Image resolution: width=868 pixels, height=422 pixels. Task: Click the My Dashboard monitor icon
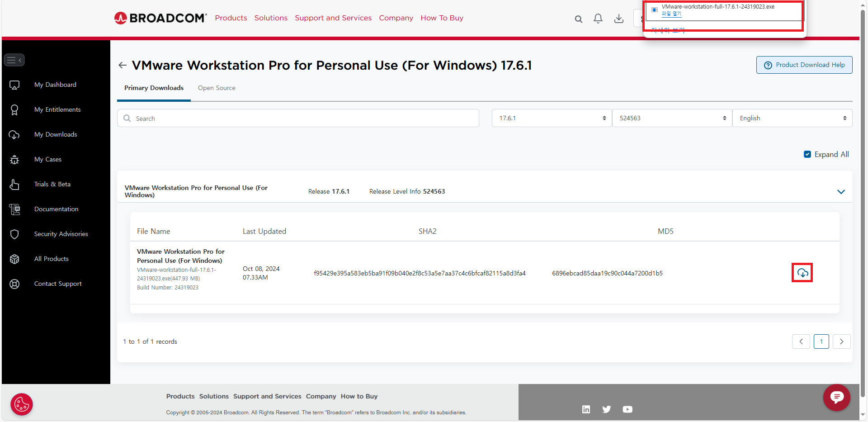[14, 85]
